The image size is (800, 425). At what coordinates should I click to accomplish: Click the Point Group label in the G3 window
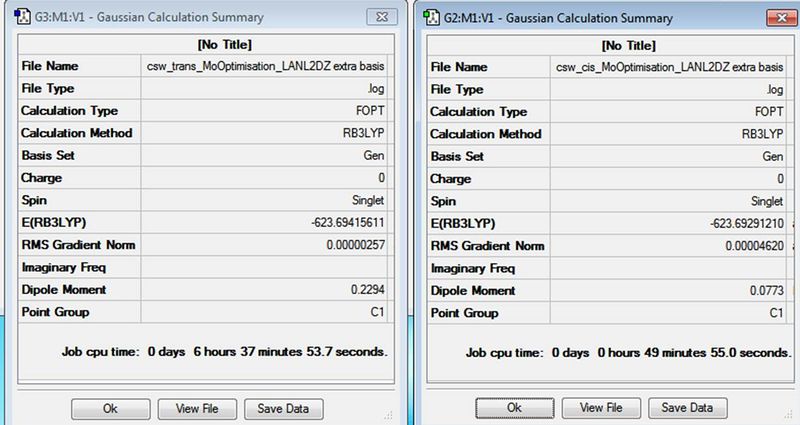(55, 312)
